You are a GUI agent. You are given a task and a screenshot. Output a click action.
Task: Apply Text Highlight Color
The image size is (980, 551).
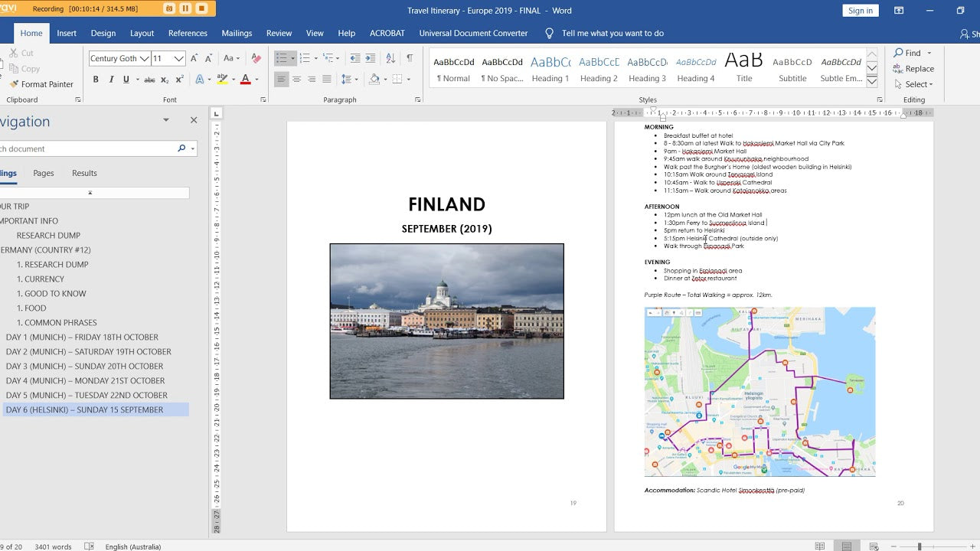[x=222, y=80]
